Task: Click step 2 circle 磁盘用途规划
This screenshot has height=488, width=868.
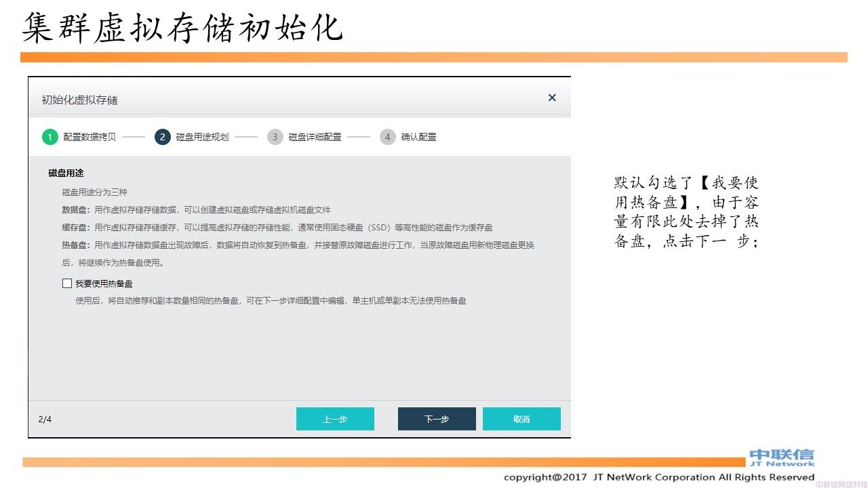Action: pos(162,137)
